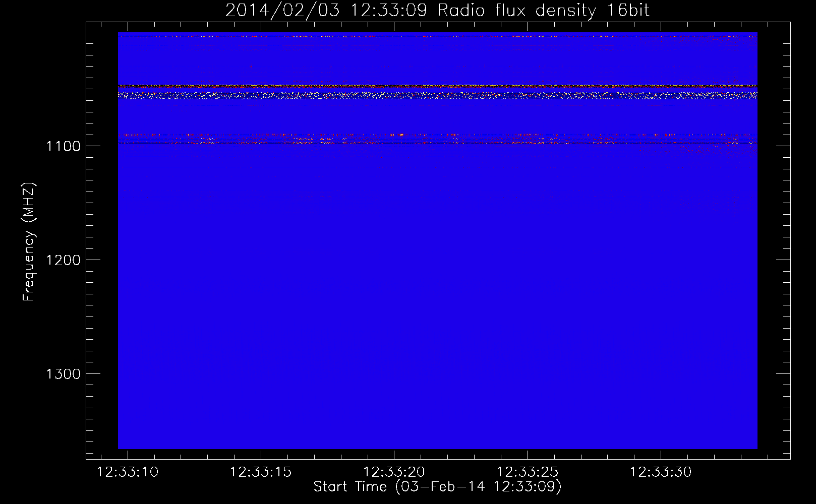Click the 12:33:20 time tick label
Screen dimensions: 816x504
point(394,472)
